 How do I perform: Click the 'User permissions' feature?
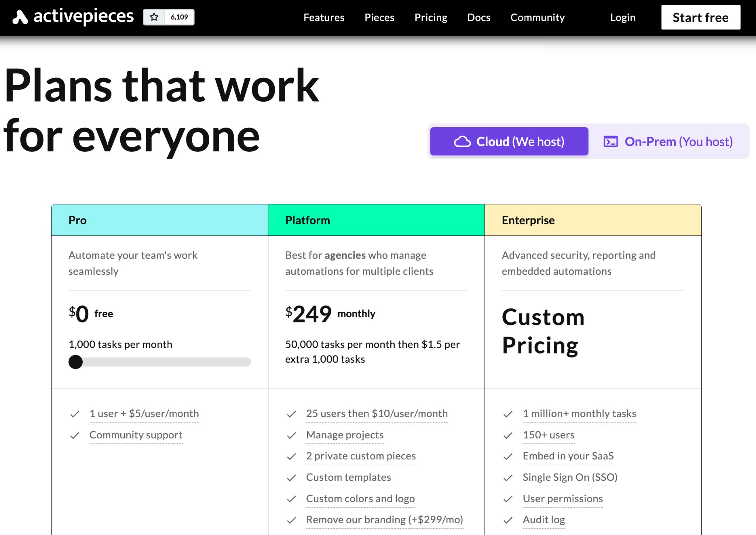pyautogui.click(x=563, y=499)
